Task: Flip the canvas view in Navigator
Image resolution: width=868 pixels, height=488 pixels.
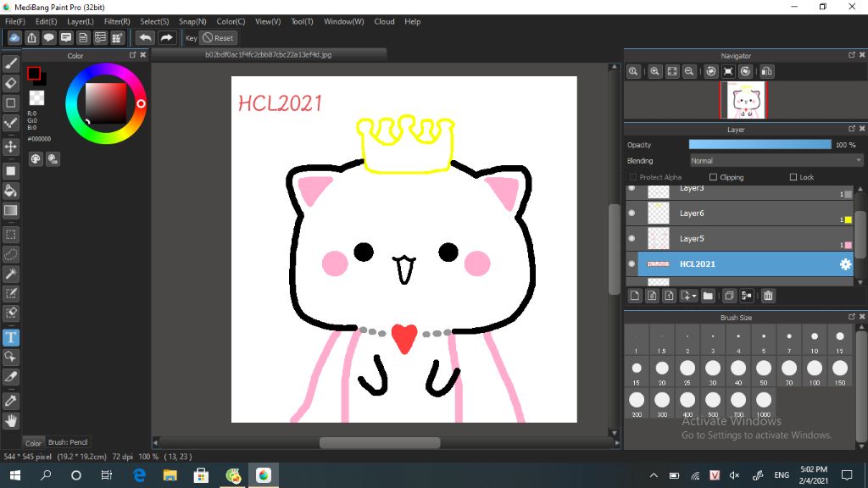Action: pyautogui.click(x=766, y=71)
